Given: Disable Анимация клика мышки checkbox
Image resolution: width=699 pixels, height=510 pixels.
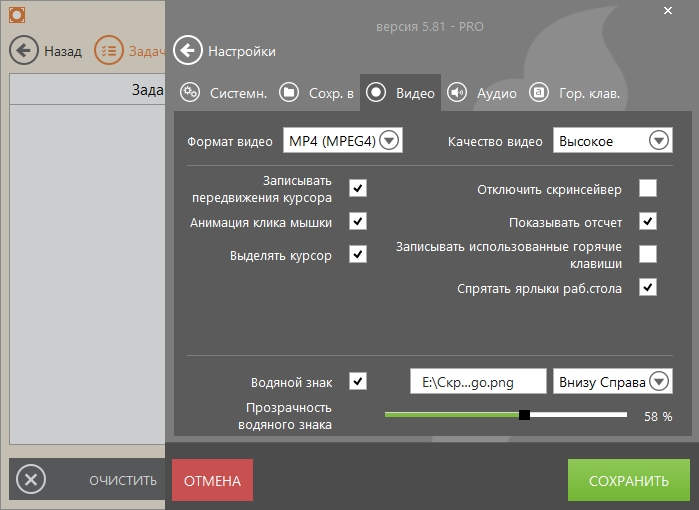Looking at the screenshot, I should pyautogui.click(x=358, y=221).
